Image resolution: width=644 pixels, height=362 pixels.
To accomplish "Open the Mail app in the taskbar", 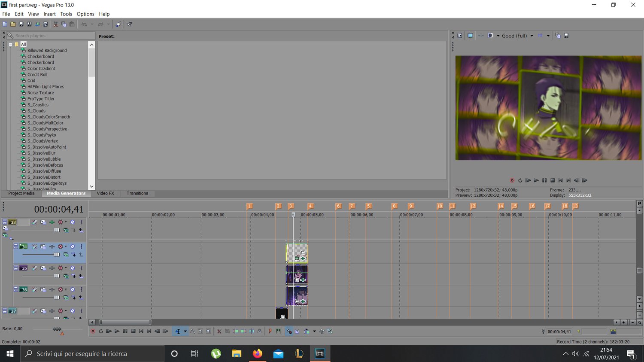I will pos(278,353).
